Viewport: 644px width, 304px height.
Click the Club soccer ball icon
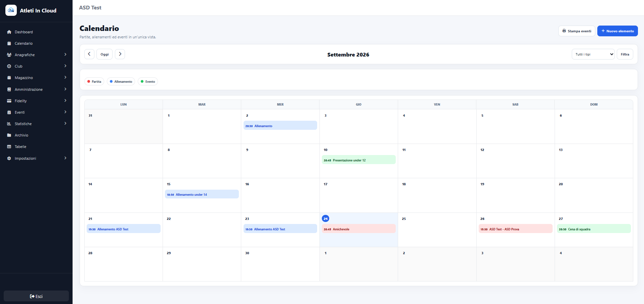point(9,66)
